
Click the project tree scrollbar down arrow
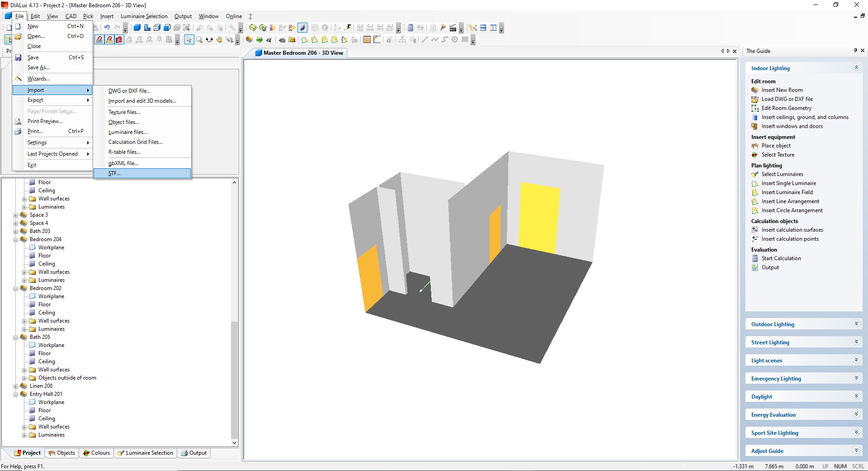(234, 442)
